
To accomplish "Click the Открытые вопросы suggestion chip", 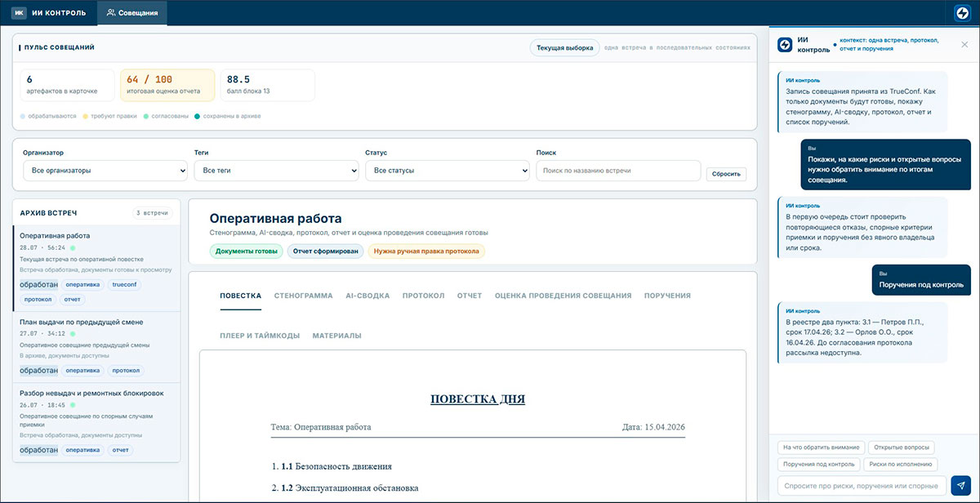I will pyautogui.click(x=902, y=447).
